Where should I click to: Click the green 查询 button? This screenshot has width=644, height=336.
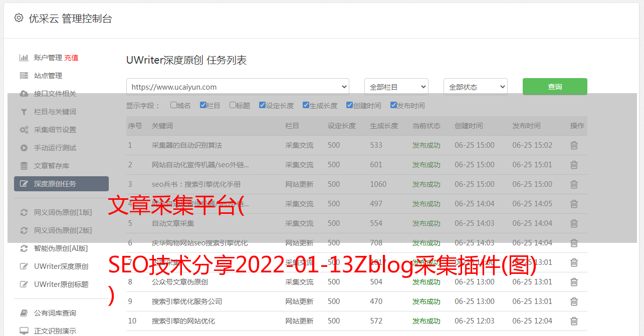[x=555, y=87]
